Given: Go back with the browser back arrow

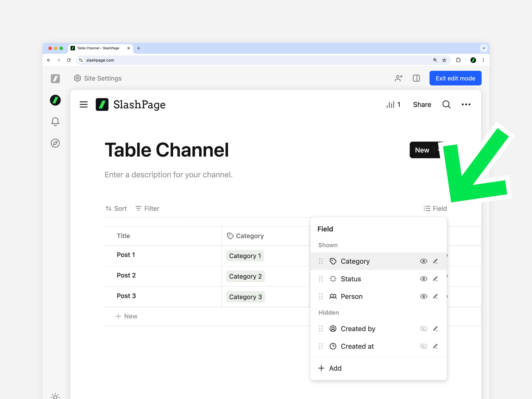Looking at the screenshot, I should pos(49,60).
